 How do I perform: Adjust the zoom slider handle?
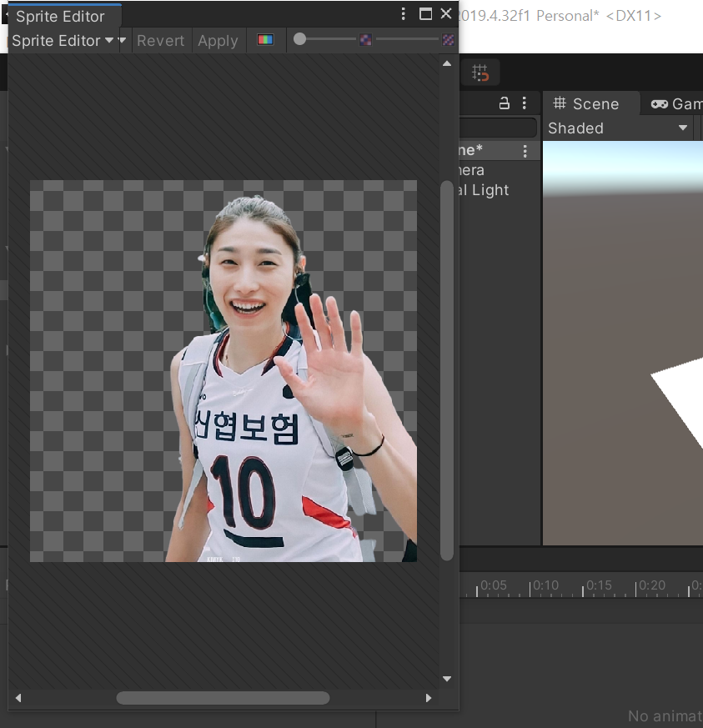click(x=300, y=39)
